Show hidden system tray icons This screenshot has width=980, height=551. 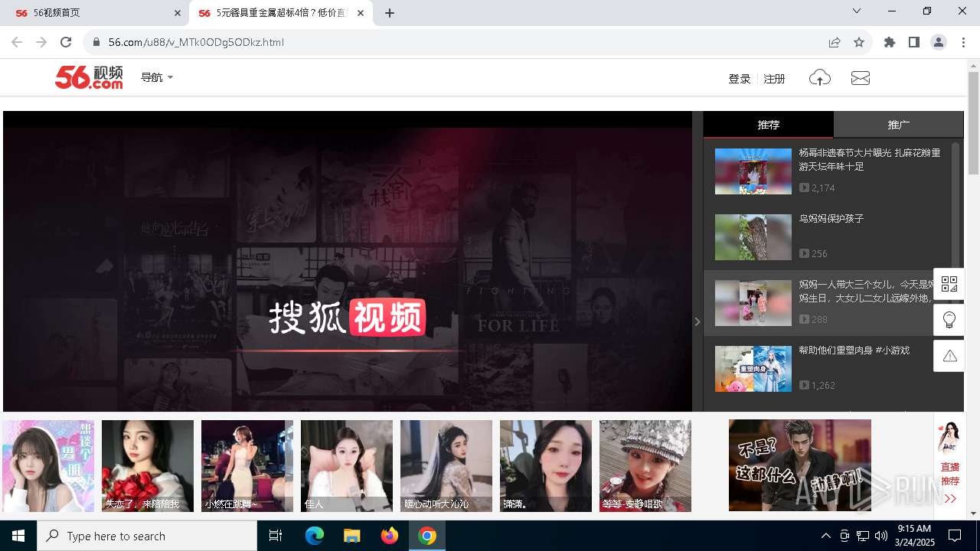(826, 536)
